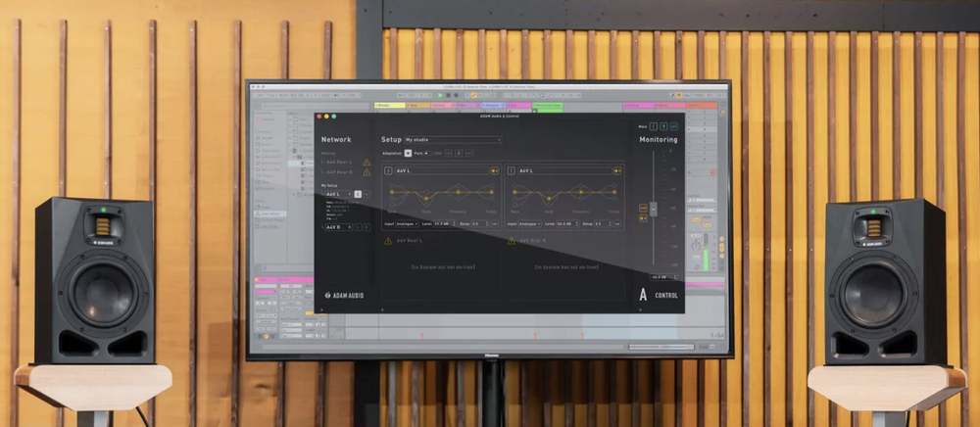Open the Input Analogue dropdown on the right speaker card
Viewport: 980px width, 427px height.
tap(529, 223)
